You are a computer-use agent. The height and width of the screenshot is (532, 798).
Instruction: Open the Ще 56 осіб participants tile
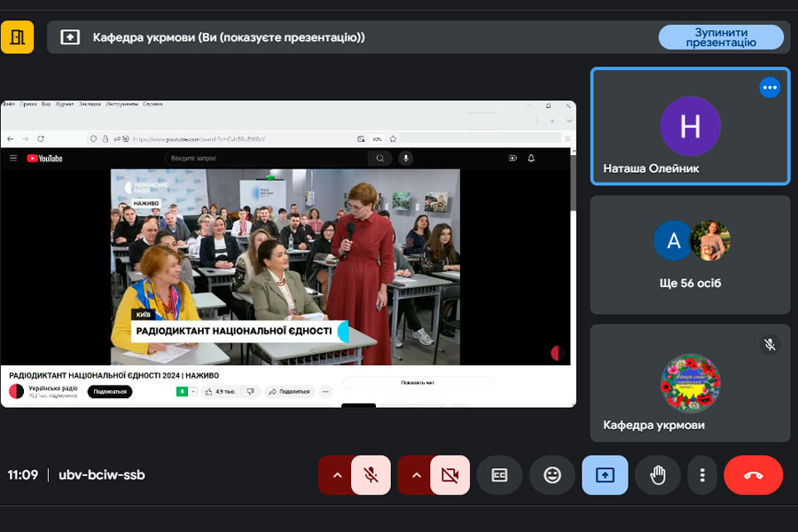click(690, 255)
